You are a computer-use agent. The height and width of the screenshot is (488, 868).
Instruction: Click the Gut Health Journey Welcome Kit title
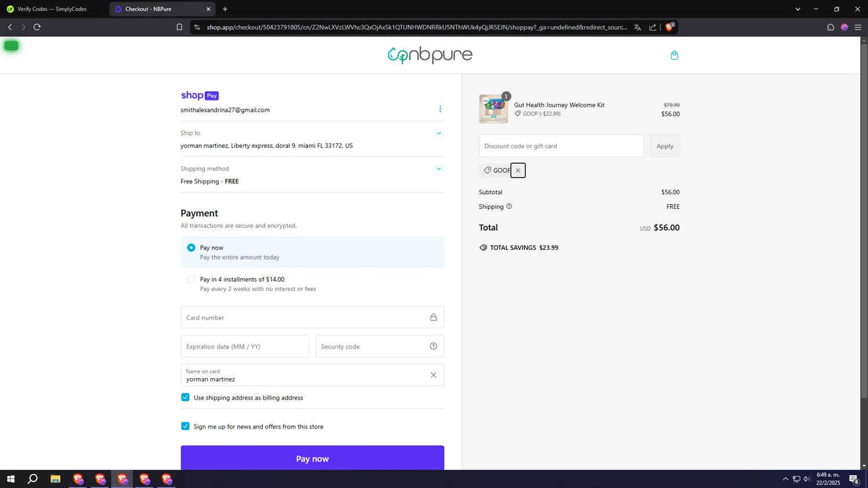(559, 105)
